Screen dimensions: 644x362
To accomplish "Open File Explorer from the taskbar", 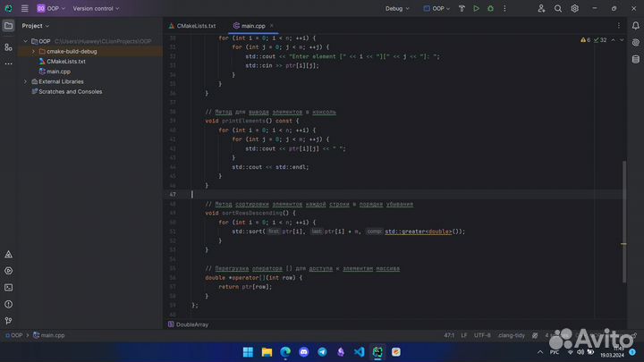I will click(x=267, y=352).
